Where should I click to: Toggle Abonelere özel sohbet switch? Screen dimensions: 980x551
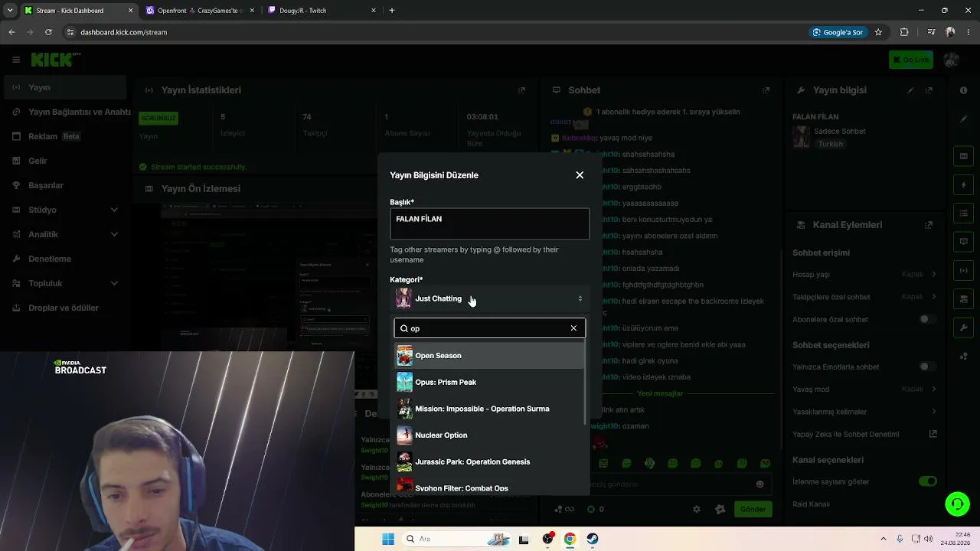tap(928, 319)
